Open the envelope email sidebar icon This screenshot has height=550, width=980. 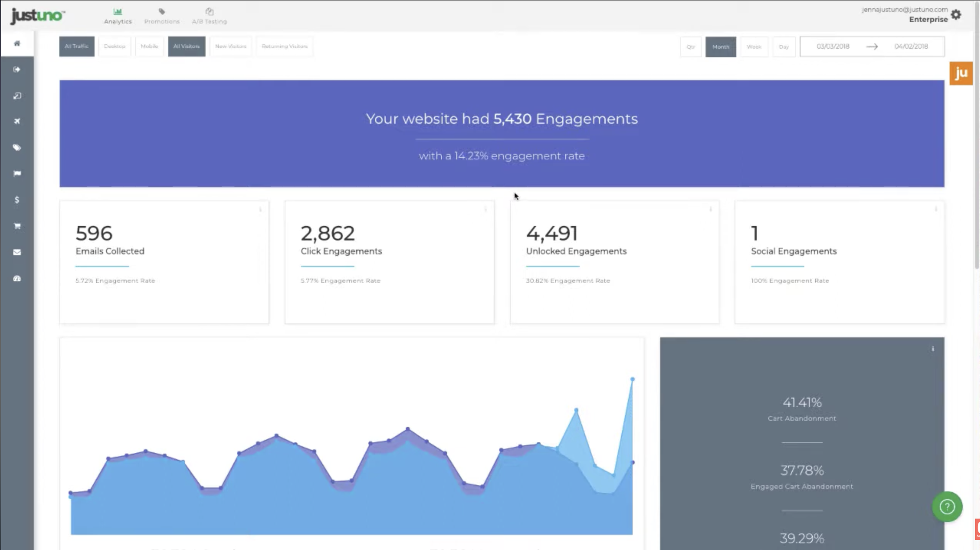(x=17, y=252)
